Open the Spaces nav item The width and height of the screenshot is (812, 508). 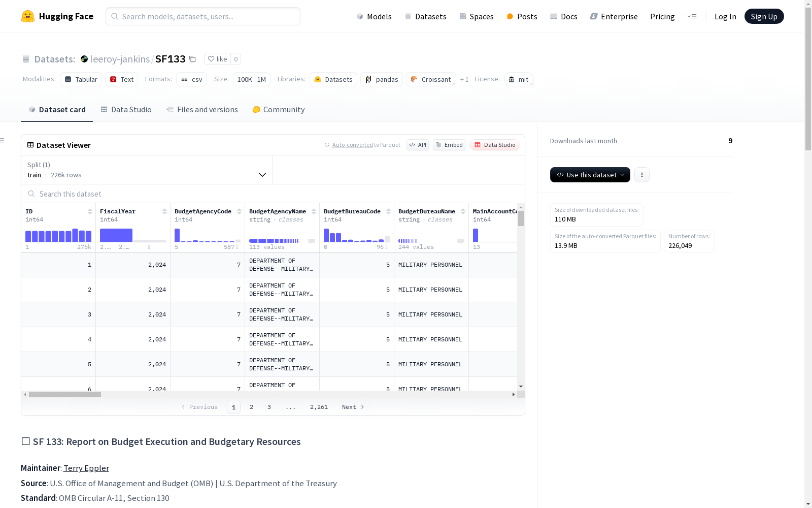pos(477,16)
